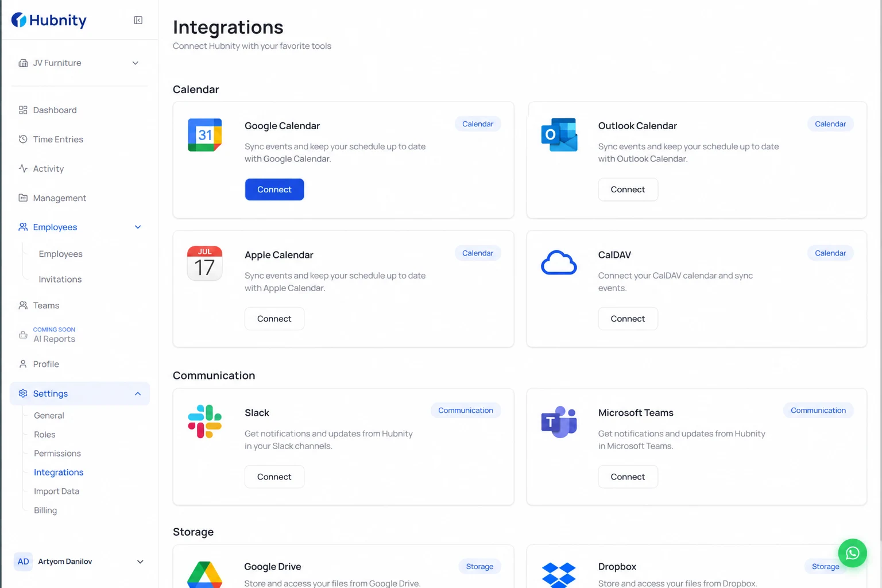Image resolution: width=882 pixels, height=588 pixels.
Task: Click the Management folder icon
Action: click(x=23, y=198)
